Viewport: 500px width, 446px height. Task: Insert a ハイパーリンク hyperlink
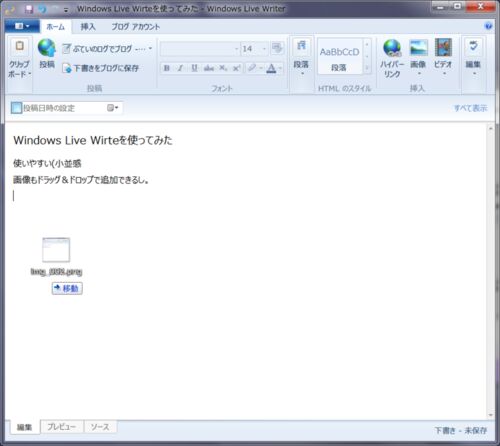[x=392, y=58]
